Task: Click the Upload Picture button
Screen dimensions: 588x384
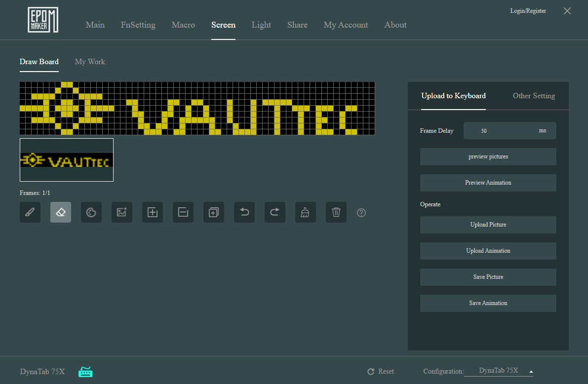Action: point(488,225)
